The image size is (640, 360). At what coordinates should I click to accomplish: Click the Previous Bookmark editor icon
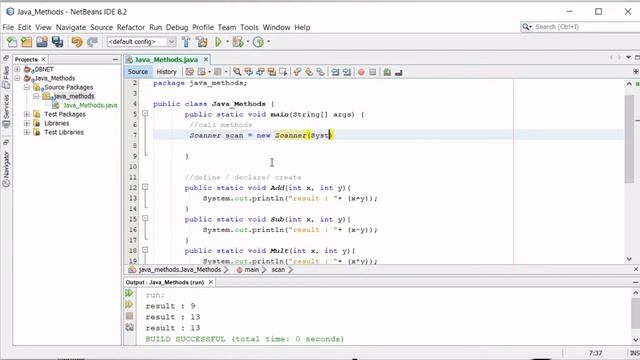click(x=297, y=72)
